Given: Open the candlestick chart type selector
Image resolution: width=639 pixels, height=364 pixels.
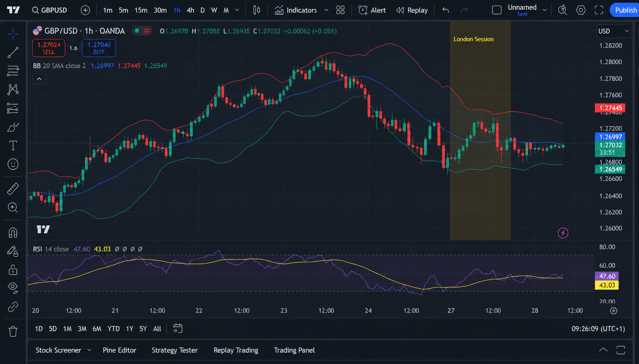Looking at the screenshot, I should pyautogui.click(x=256, y=10).
